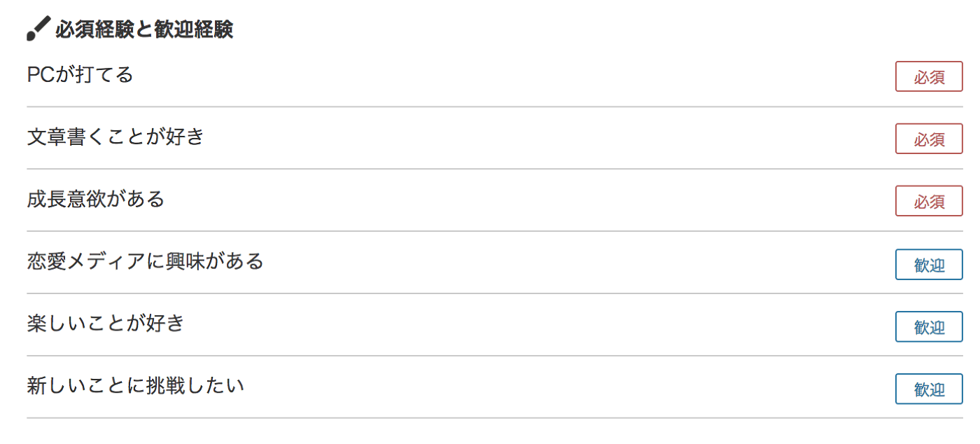
Task: Select the PCが打てる requirement text
Action: pos(80,74)
